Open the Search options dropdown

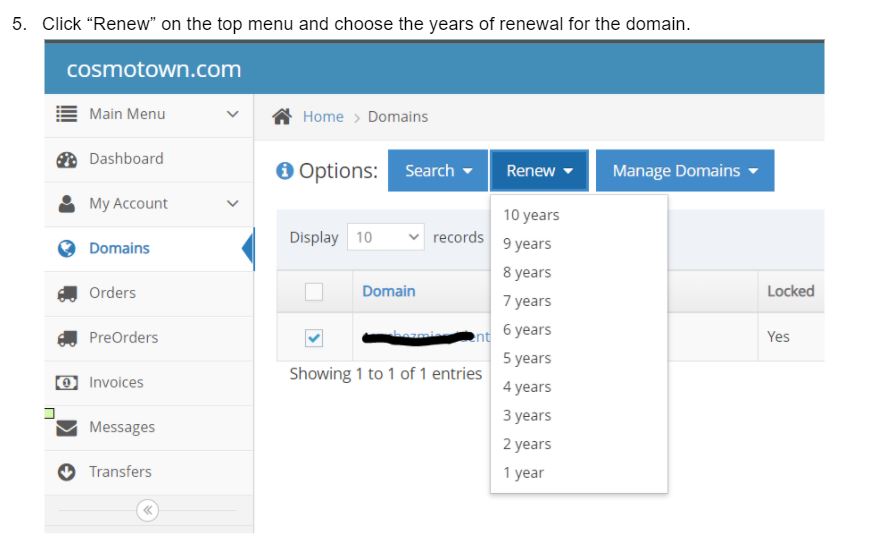pyautogui.click(x=438, y=171)
